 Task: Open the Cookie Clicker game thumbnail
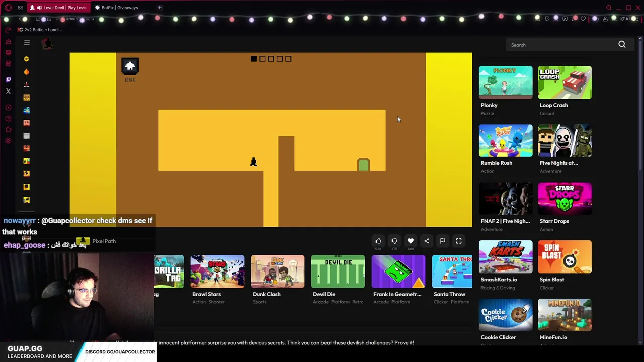tap(506, 315)
